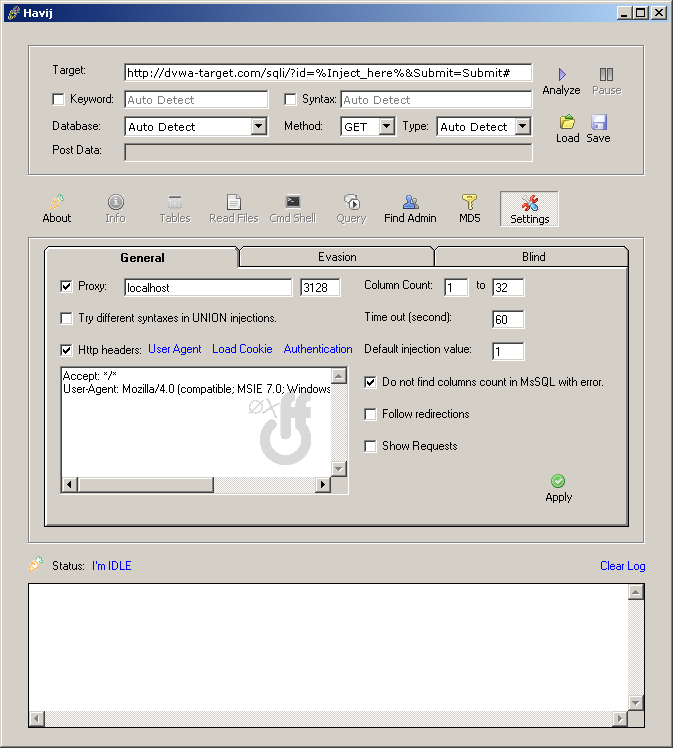Switch to the Blind tab
673x748 pixels.
[x=533, y=257]
